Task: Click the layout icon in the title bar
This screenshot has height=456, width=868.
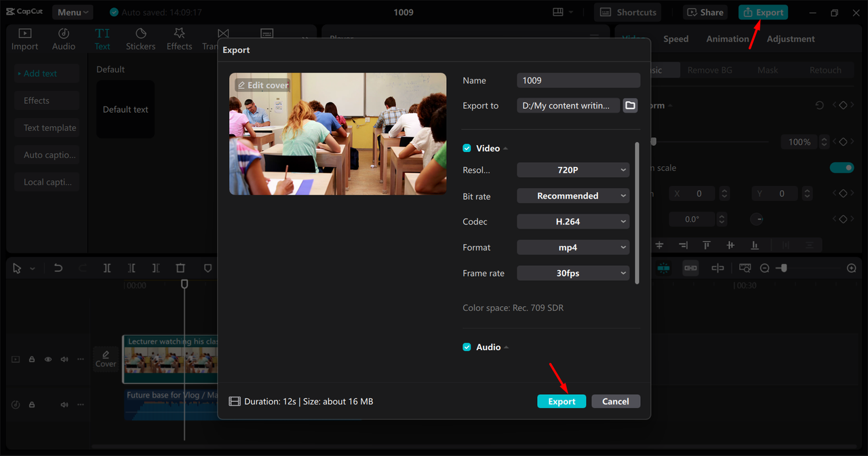Action: coord(558,12)
